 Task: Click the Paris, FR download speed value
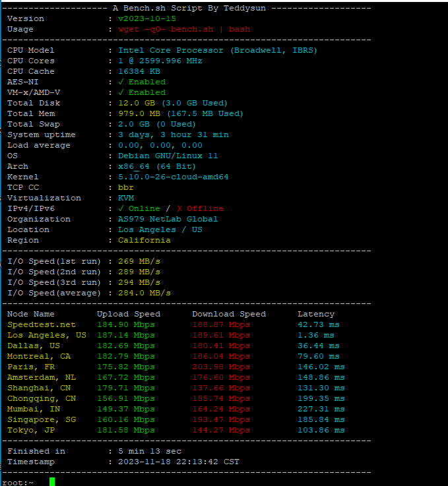pos(221,367)
